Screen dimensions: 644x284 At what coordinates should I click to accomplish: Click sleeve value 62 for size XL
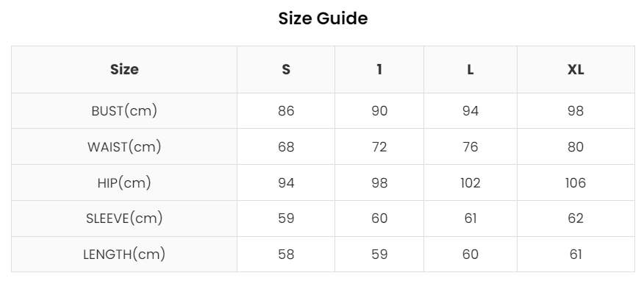576,219
